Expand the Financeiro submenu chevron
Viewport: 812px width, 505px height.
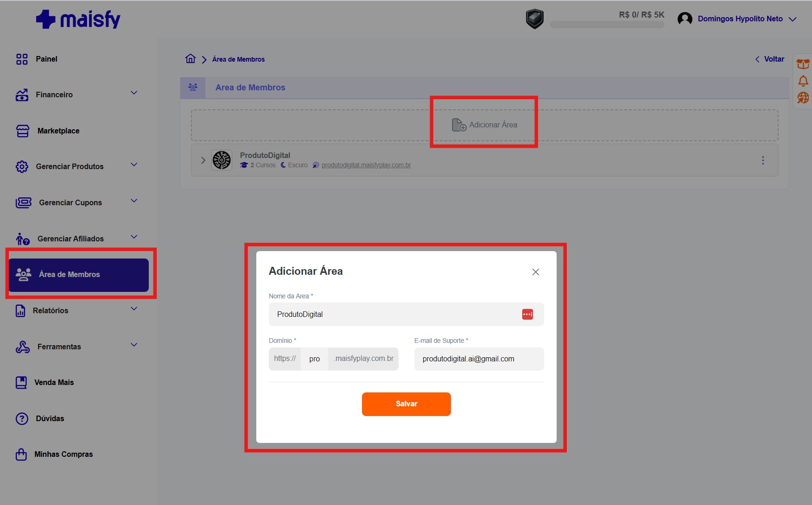tap(134, 93)
